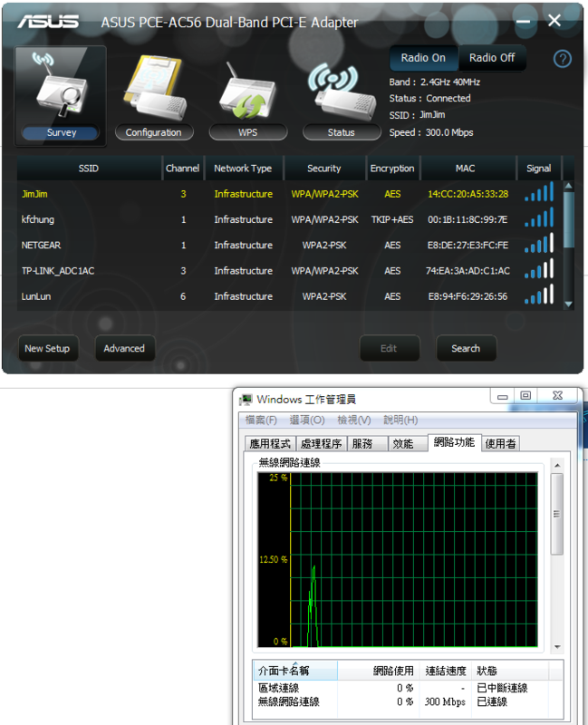Switch to the 應用程式 tab
This screenshot has height=725, width=588.
click(270, 443)
